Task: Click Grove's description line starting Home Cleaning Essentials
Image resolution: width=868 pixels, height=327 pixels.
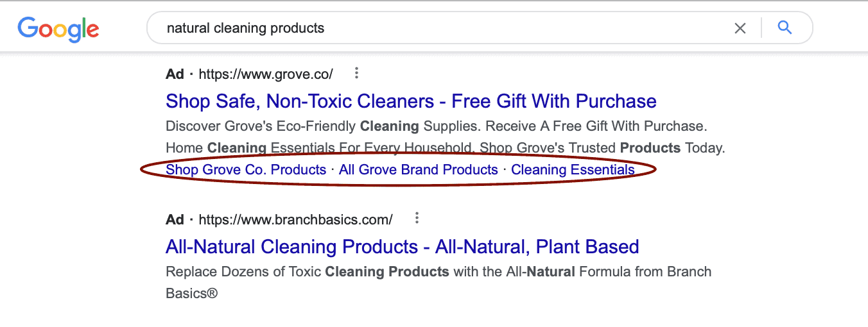Action: click(445, 148)
